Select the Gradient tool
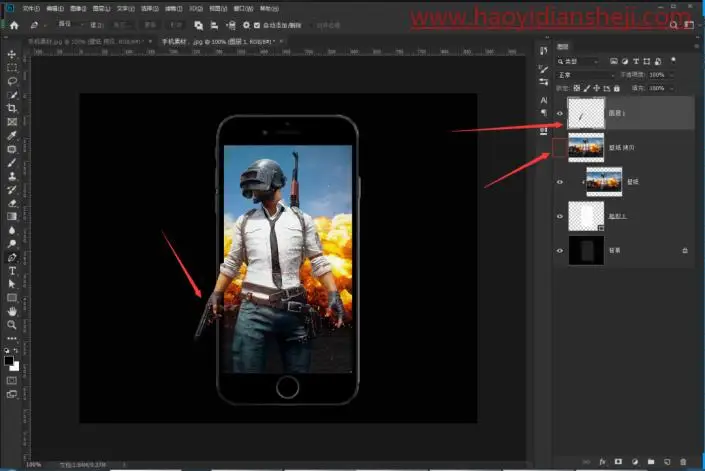 point(12,217)
